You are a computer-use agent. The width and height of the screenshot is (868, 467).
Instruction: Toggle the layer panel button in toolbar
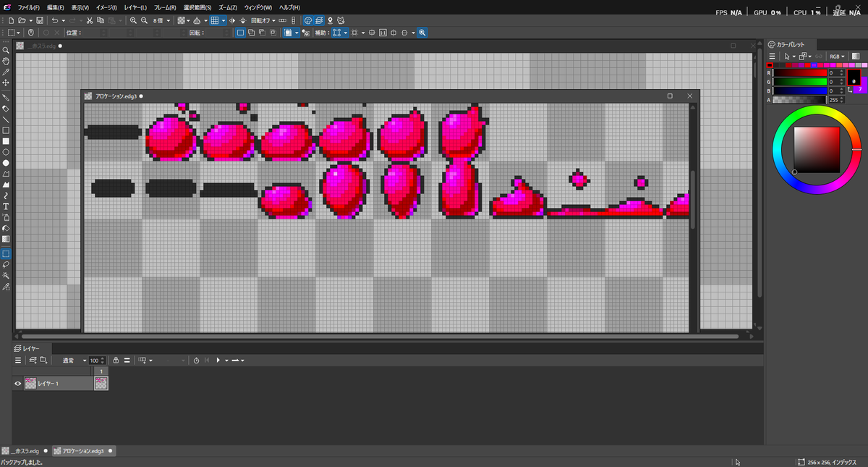[319, 20]
